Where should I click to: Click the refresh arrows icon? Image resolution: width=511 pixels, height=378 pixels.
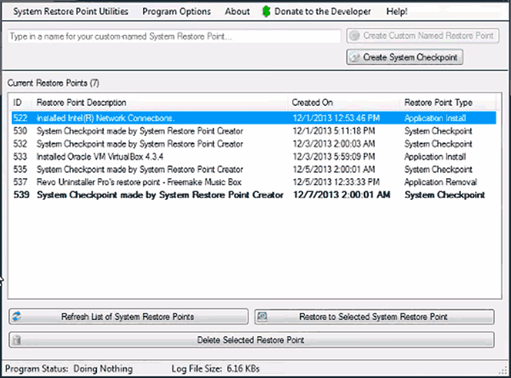pos(17,316)
